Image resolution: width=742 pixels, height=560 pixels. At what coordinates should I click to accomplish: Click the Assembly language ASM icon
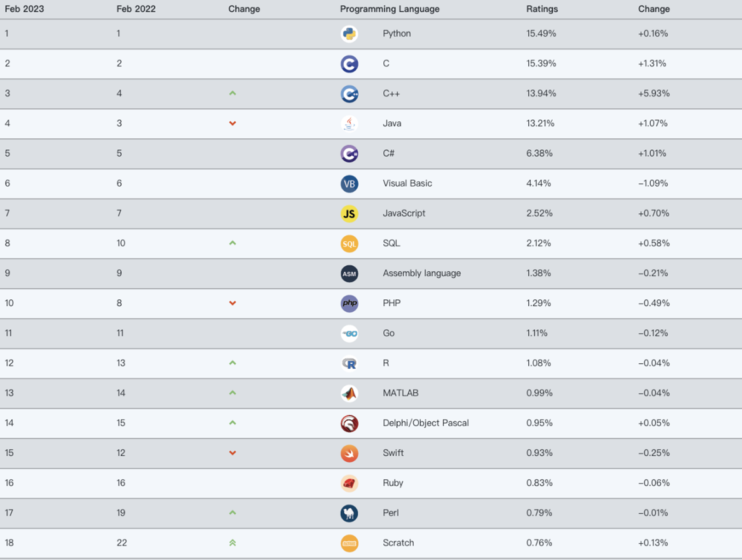pyautogui.click(x=349, y=274)
